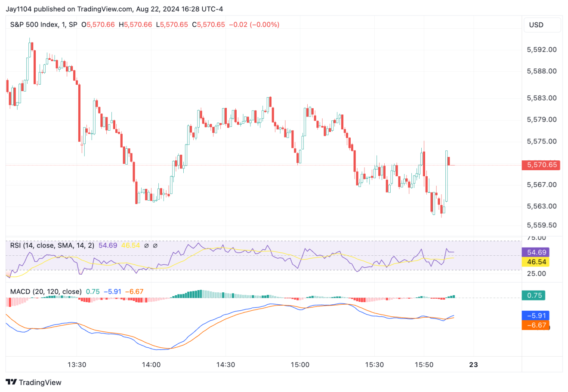Click the TradingView logo icon
The width and height of the screenshot is (568, 392).
click(x=11, y=382)
